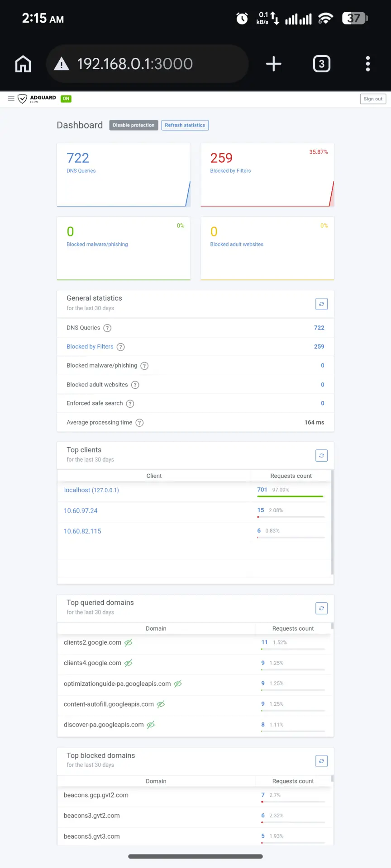The width and height of the screenshot is (391, 868).
Task: Toggle tracker eye icon beside clients2.google.com
Action: pyautogui.click(x=129, y=643)
